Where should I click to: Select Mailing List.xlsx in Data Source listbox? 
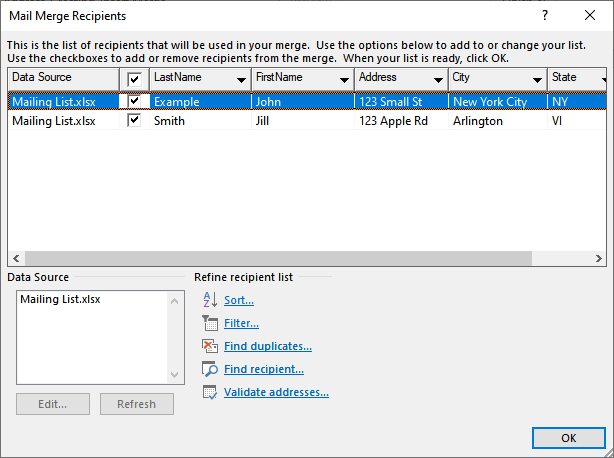pyautogui.click(x=60, y=299)
